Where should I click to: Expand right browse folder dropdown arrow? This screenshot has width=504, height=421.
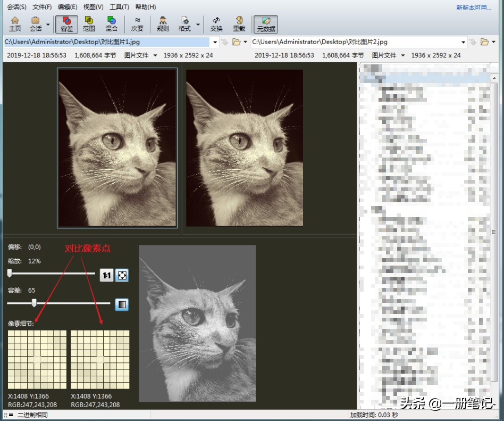point(493,42)
